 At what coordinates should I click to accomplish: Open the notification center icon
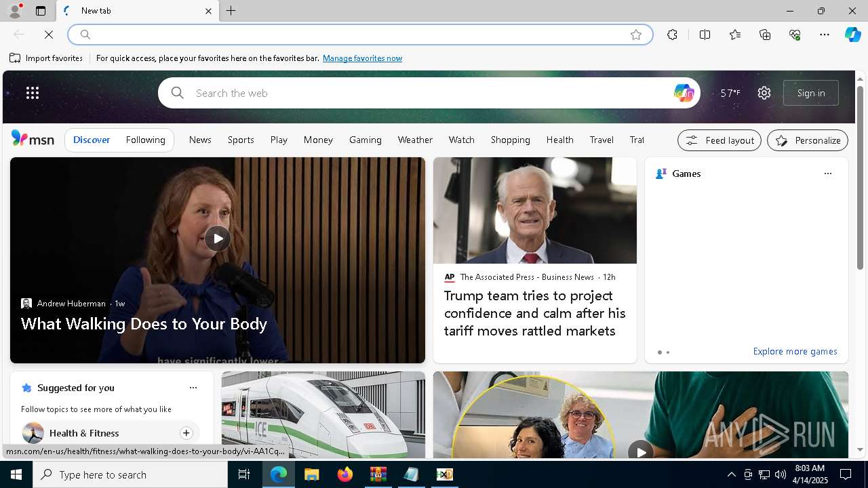pyautogui.click(x=846, y=474)
